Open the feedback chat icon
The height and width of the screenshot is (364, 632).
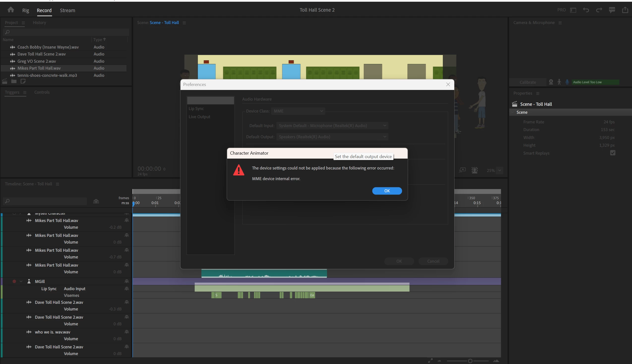pyautogui.click(x=612, y=10)
